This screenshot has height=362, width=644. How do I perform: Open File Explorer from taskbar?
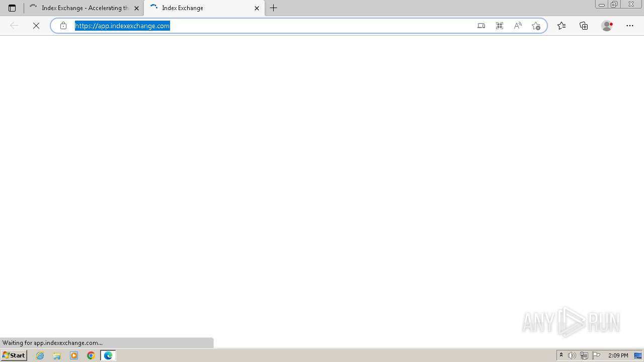(x=57, y=355)
